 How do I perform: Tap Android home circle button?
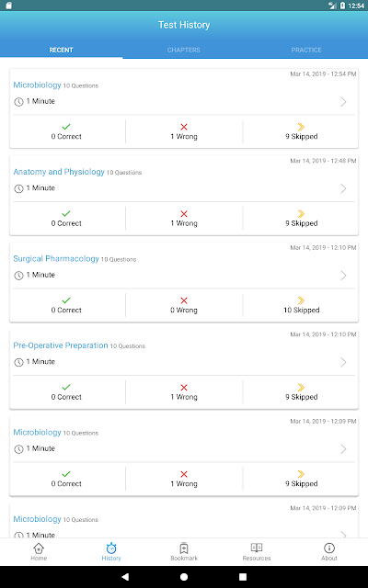coord(184,577)
